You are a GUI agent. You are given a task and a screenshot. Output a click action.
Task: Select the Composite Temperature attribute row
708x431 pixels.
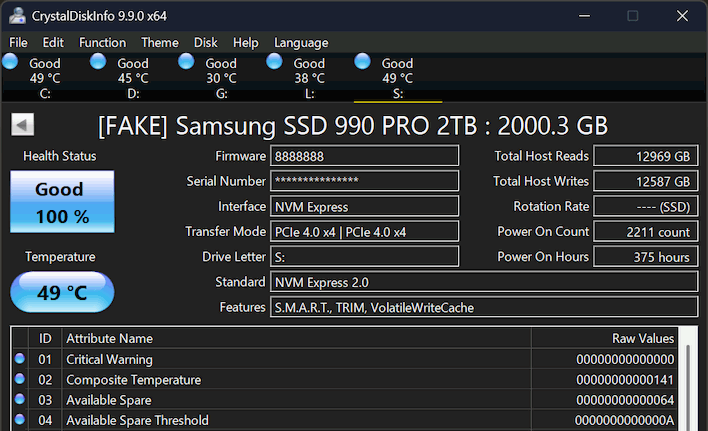(x=345, y=379)
